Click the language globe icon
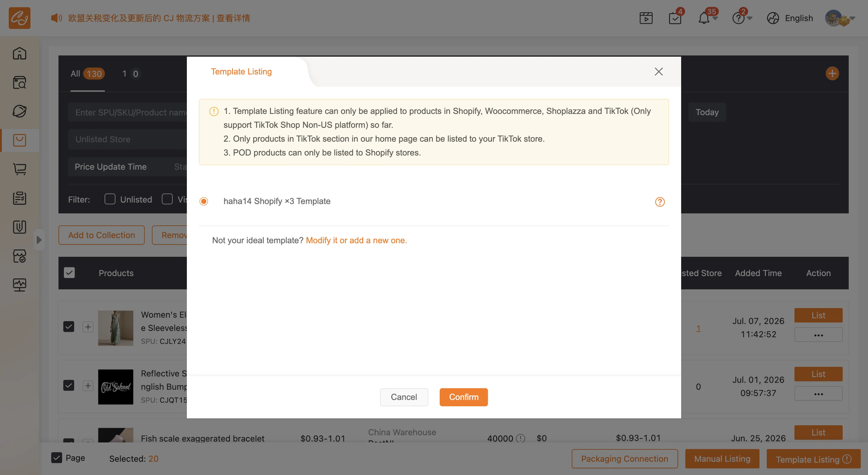Viewport: 868px width, 475px height. [773, 18]
